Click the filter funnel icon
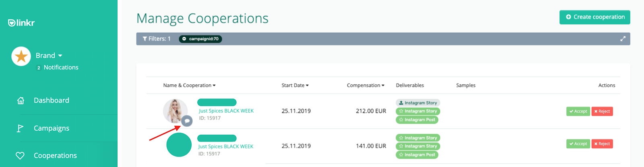Screen dimensions: 644x167 pos(145,39)
